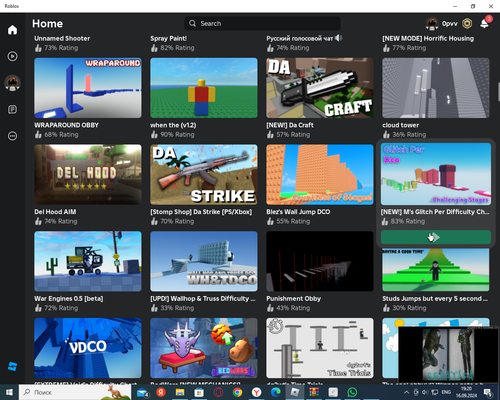Open the Time Trials thumbnail

pyautogui.click(x=320, y=348)
